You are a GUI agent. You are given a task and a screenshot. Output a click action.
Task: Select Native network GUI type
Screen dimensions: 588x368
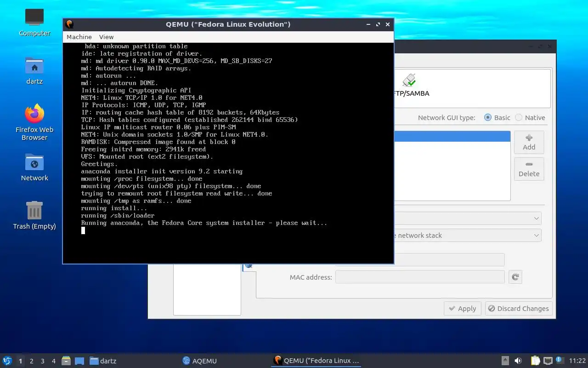pos(530,118)
